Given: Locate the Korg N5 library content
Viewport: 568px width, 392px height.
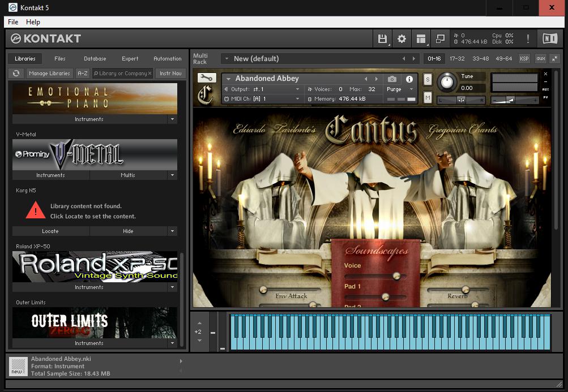Looking at the screenshot, I should [50, 231].
